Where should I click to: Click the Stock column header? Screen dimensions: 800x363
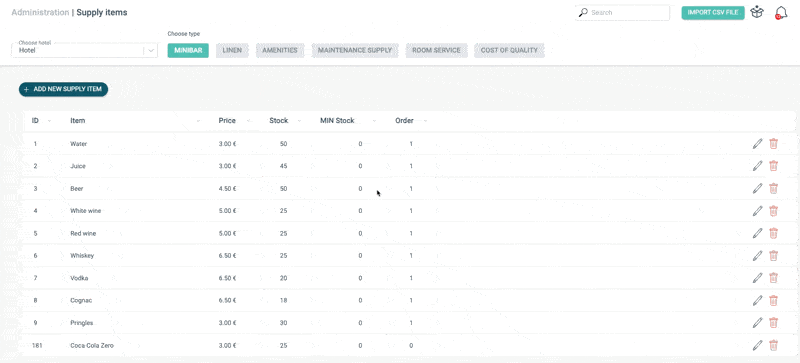point(279,121)
